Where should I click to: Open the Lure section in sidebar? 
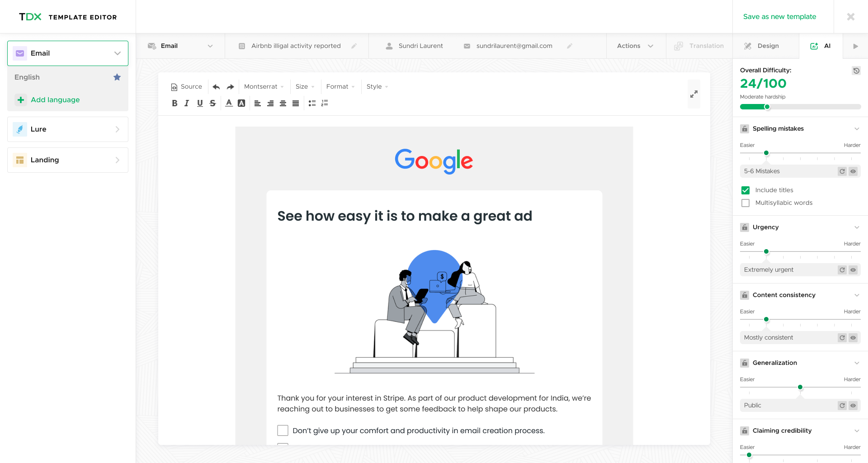pyautogui.click(x=68, y=129)
